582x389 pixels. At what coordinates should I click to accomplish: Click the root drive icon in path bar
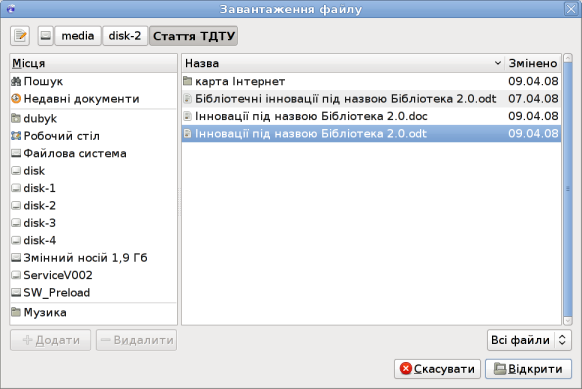pyautogui.click(x=46, y=36)
